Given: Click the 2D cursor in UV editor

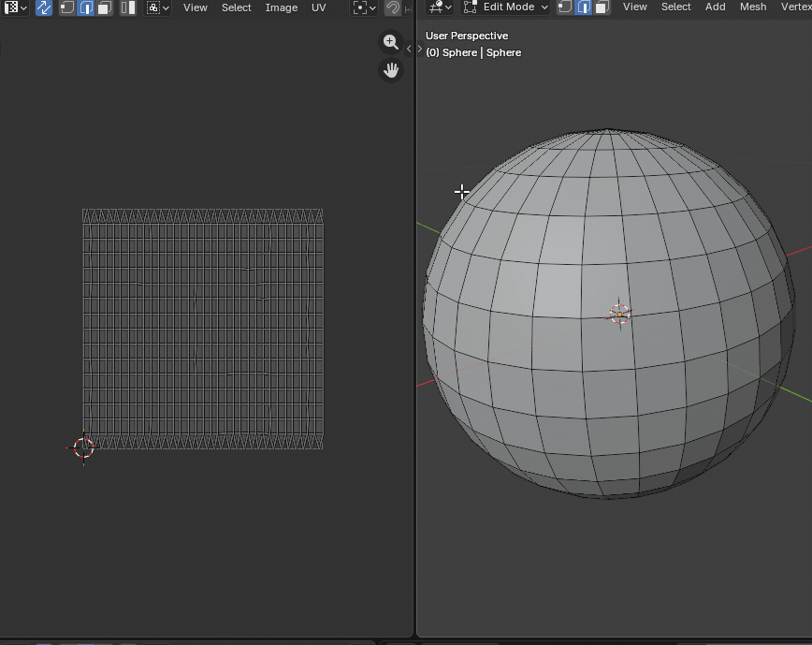Looking at the screenshot, I should tap(84, 447).
